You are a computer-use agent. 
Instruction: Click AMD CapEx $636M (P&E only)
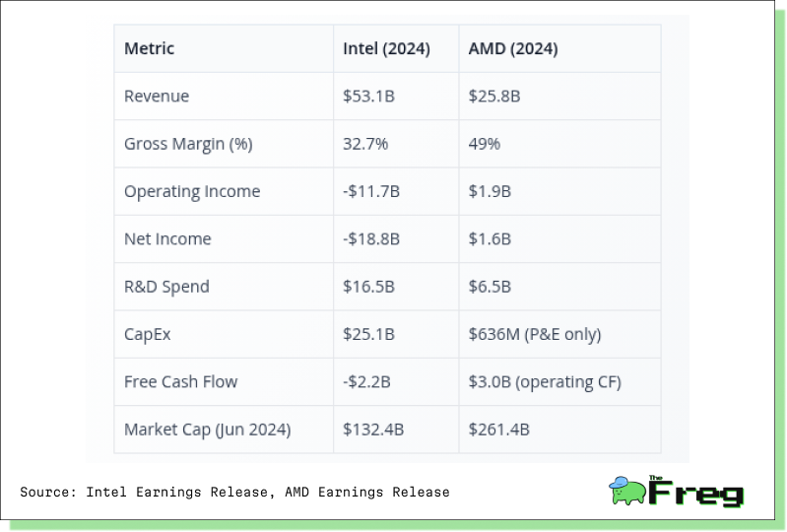[x=535, y=334]
